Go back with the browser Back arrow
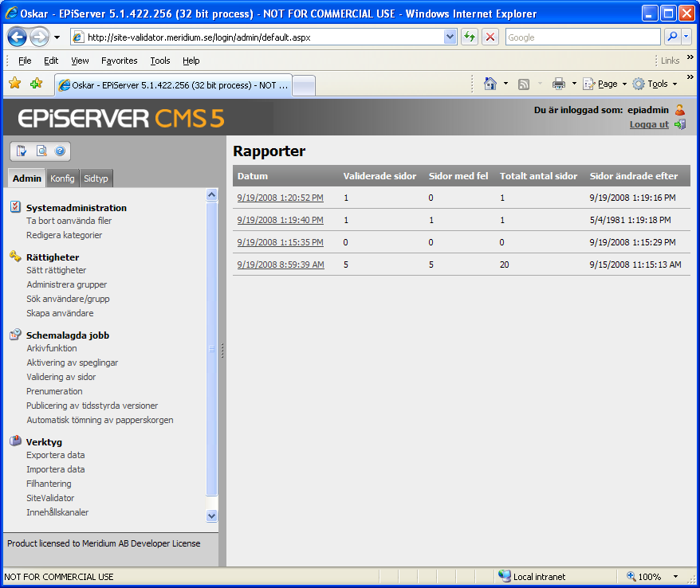Viewport: 700px width, 588px height. [x=17, y=37]
